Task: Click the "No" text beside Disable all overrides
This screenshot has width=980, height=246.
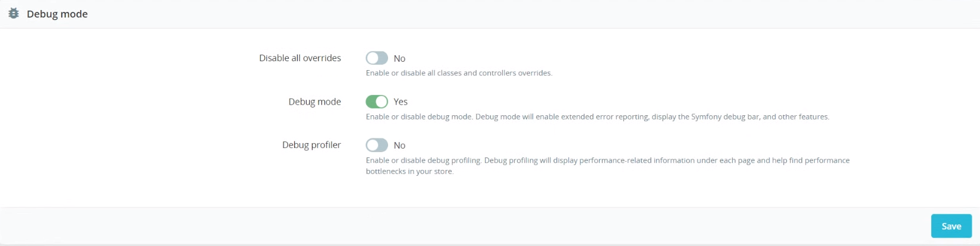Action: [x=399, y=58]
